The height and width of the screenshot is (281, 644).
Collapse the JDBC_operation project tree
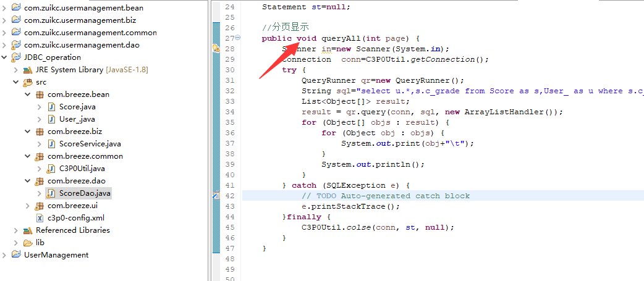(x=4, y=57)
